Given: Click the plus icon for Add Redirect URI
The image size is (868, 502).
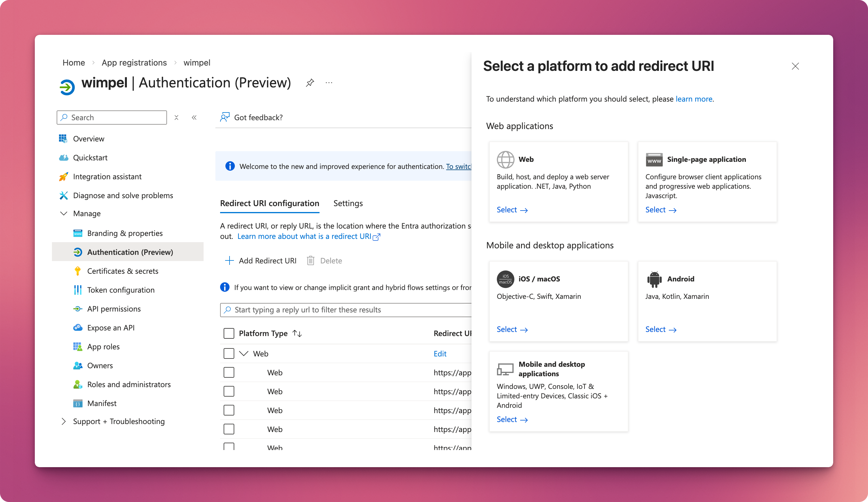Looking at the screenshot, I should (x=229, y=261).
